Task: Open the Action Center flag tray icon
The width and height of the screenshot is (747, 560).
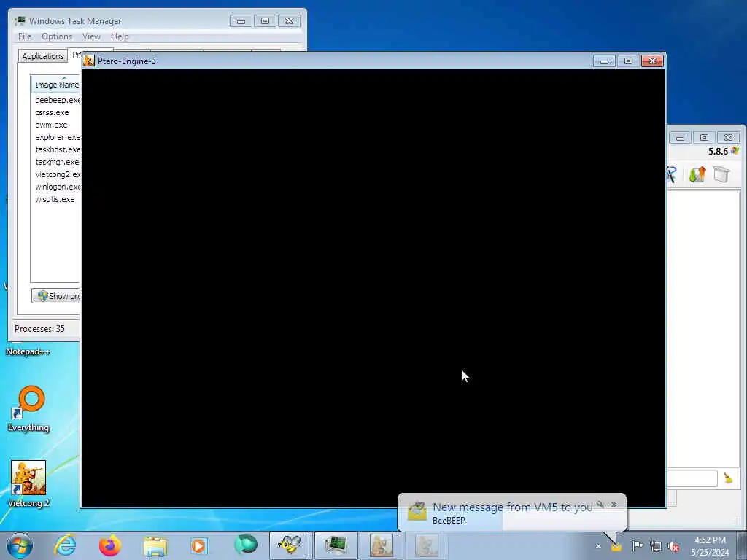Action: [x=638, y=545]
